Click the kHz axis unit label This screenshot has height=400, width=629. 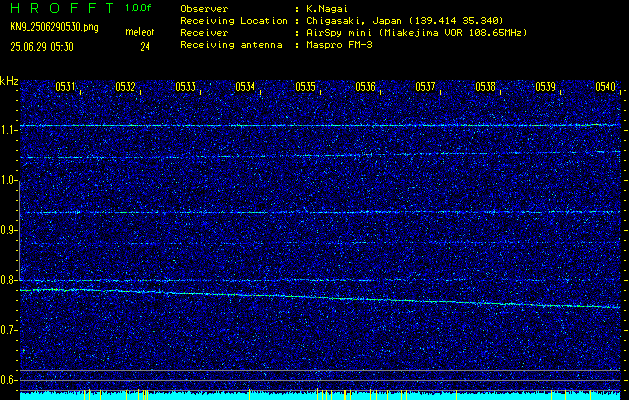tap(9, 81)
